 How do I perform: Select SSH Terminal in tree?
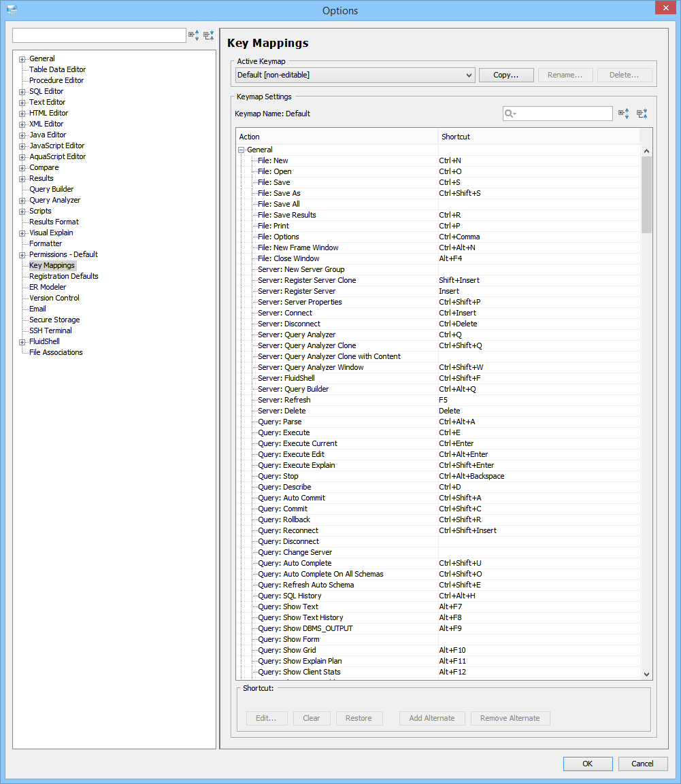50,331
